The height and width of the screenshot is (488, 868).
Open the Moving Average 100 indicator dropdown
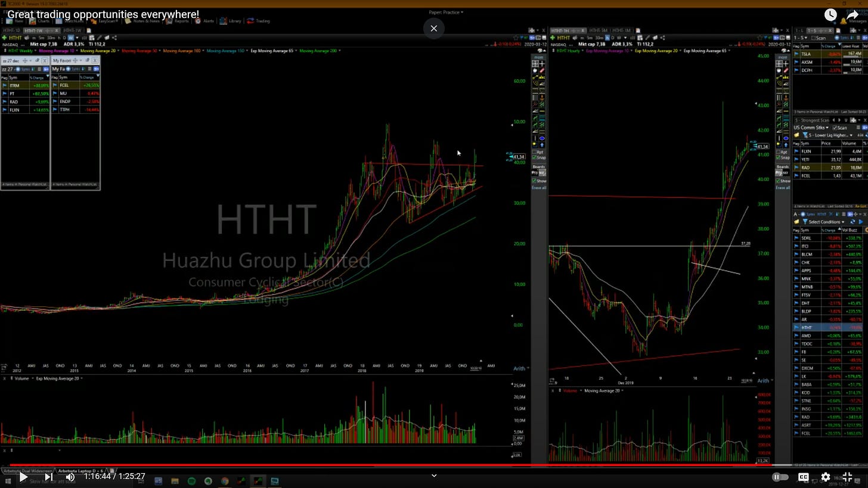[183, 51]
